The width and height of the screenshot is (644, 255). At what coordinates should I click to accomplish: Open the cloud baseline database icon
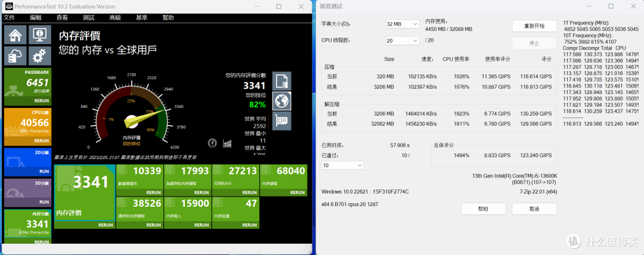coord(15,56)
